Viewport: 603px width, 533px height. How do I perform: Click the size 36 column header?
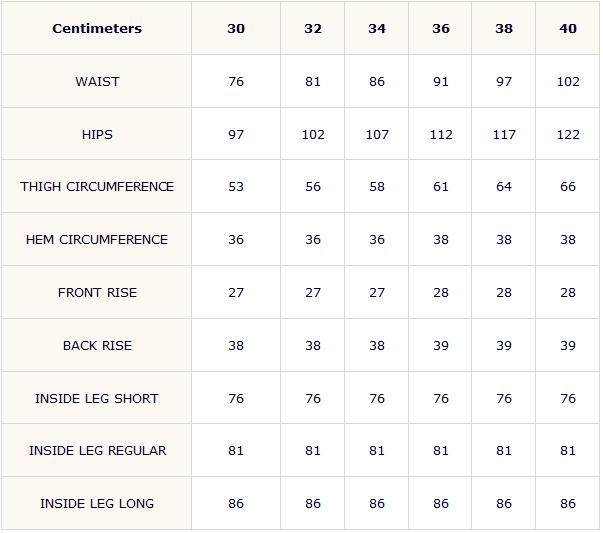pyautogui.click(x=440, y=28)
